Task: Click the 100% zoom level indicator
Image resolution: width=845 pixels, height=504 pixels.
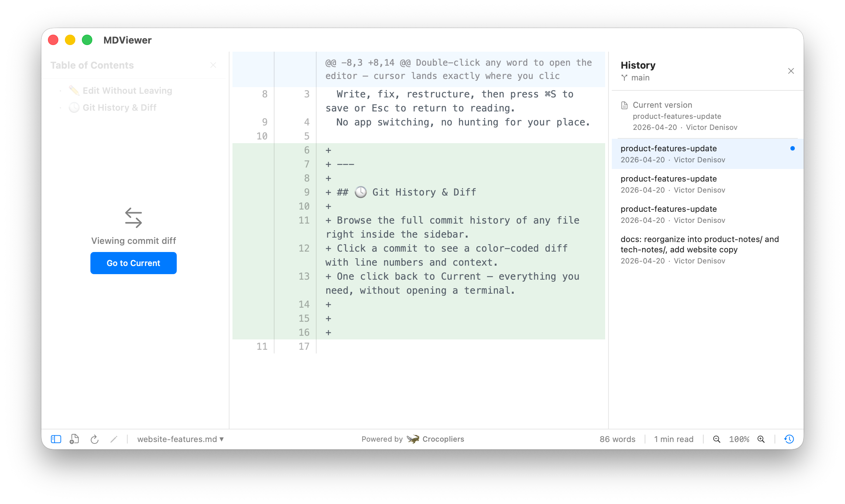Action: [739, 439]
